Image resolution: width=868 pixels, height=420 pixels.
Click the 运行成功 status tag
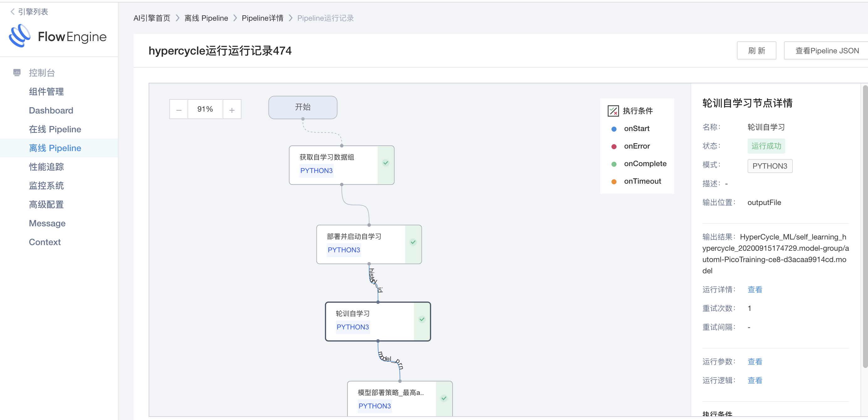[x=766, y=146]
